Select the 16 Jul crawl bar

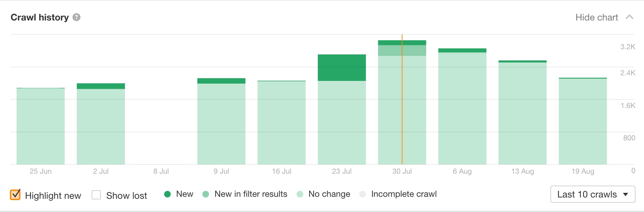281,123
